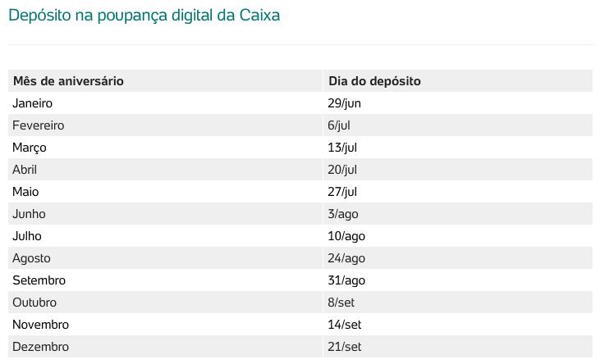The width and height of the screenshot is (605, 364).
Task: Select the Setembro month cell
Action: (165, 280)
